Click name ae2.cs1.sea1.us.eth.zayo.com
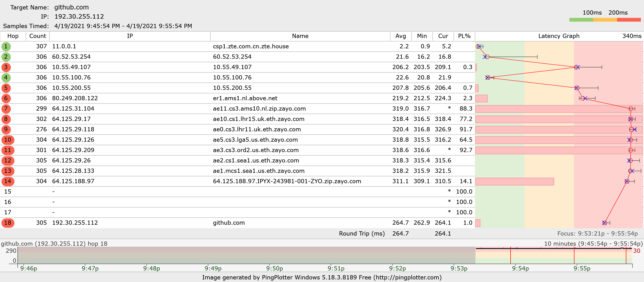Image resolution: width=644 pixels, height=282 pixels. [256, 161]
